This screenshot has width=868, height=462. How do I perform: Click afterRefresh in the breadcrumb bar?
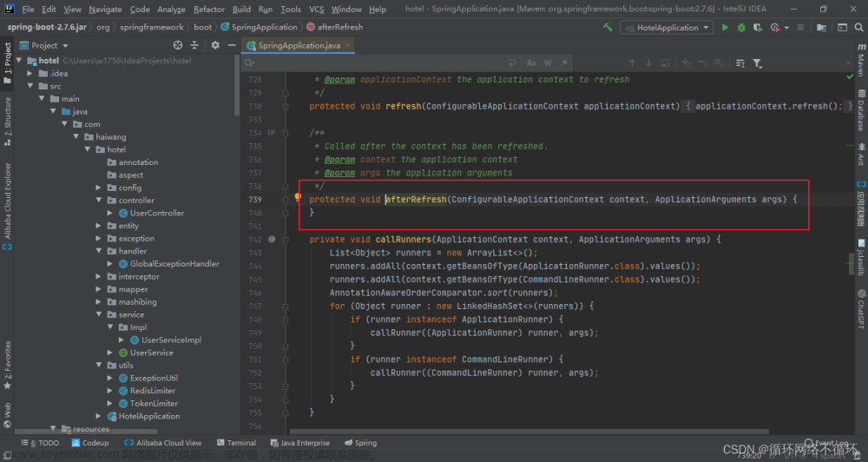tap(334, 27)
